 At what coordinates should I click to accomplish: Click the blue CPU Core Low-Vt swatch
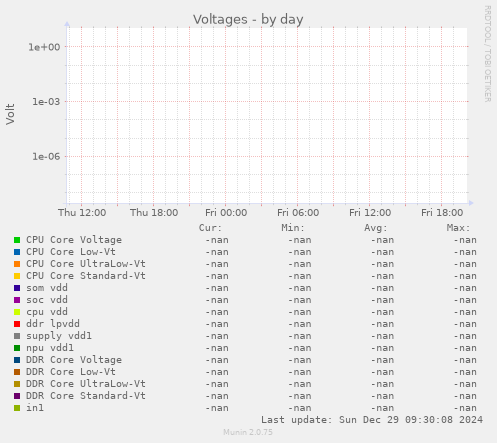tap(17, 252)
